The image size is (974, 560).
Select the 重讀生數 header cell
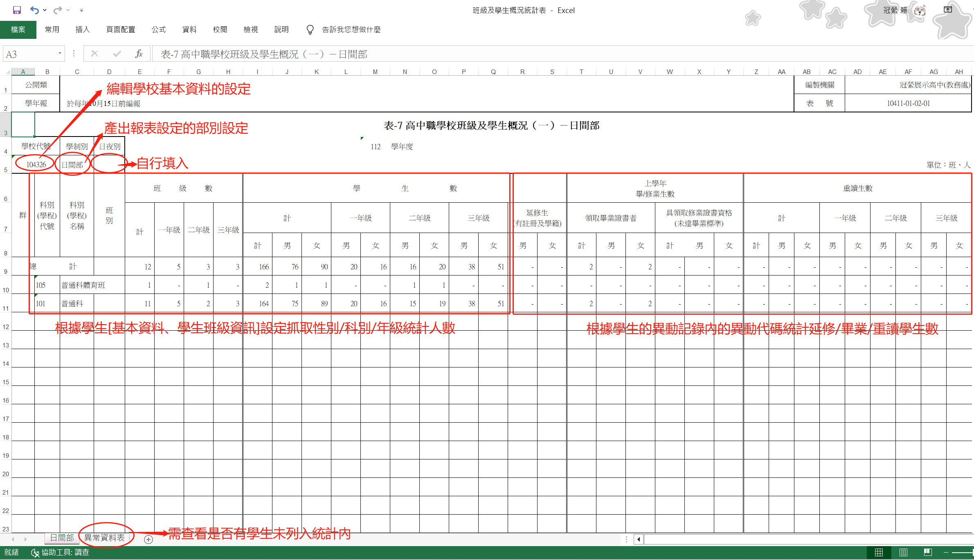(858, 188)
